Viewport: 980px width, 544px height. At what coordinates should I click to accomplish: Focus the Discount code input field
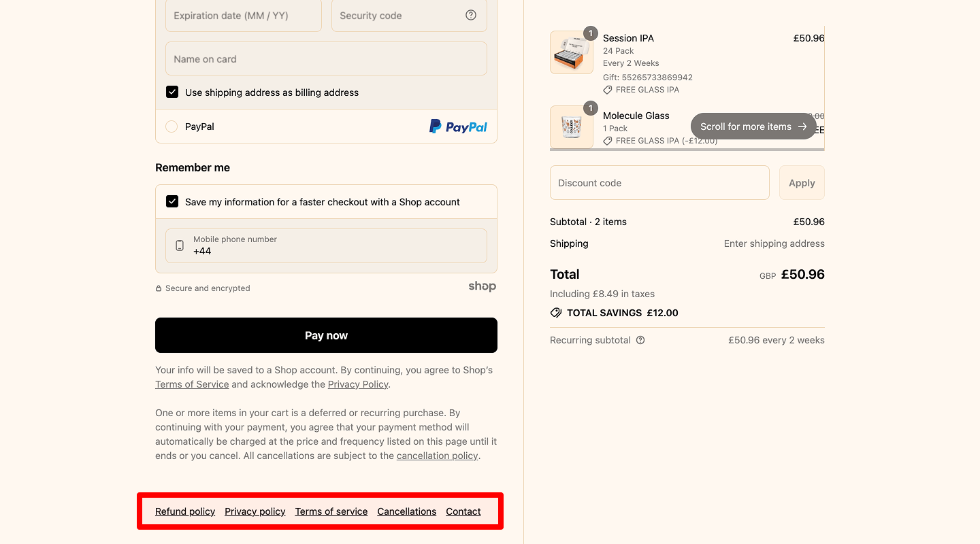(659, 183)
